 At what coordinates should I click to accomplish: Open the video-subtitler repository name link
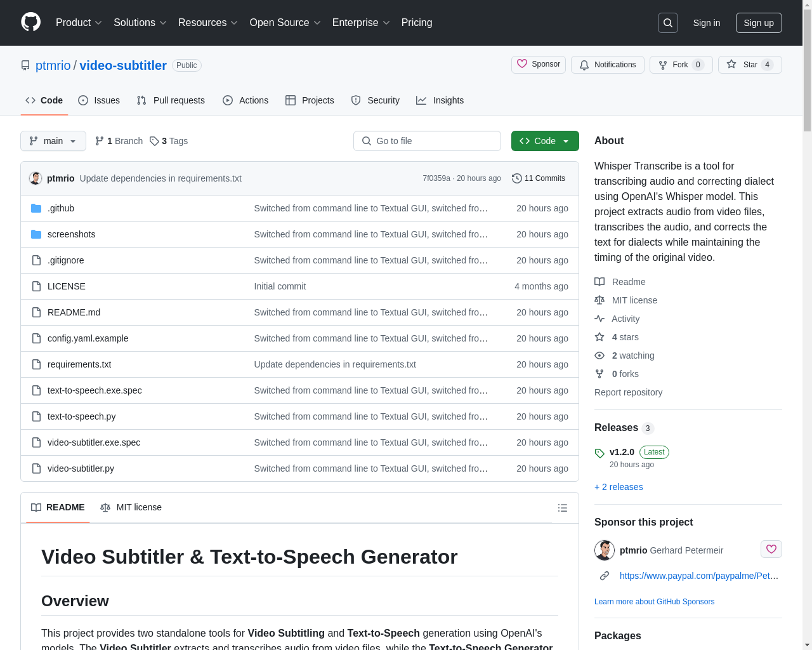[123, 65]
